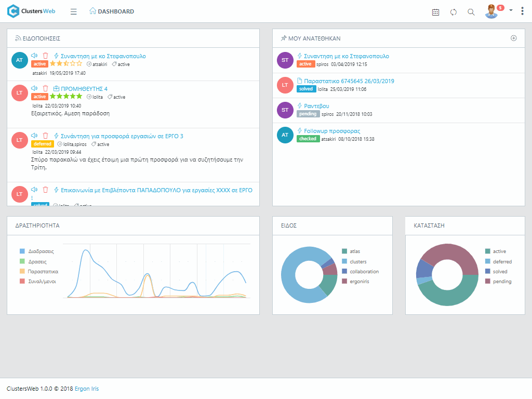Click the ClustersWeb logo
532x399 pixels.
(31, 11)
